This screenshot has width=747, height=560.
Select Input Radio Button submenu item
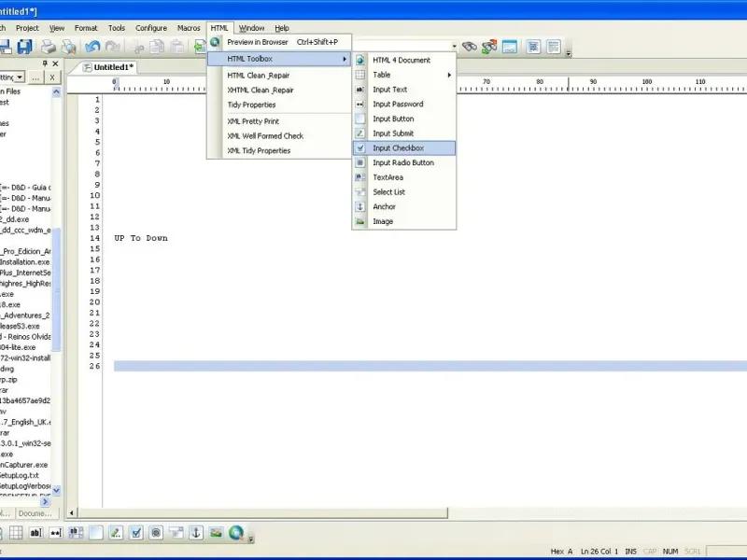click(404, 162)
